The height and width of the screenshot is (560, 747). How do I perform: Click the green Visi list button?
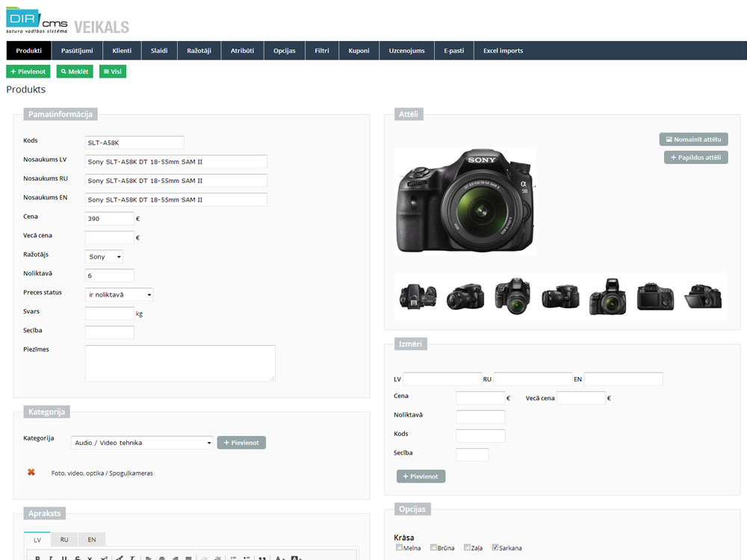click(x=113, y=72)
